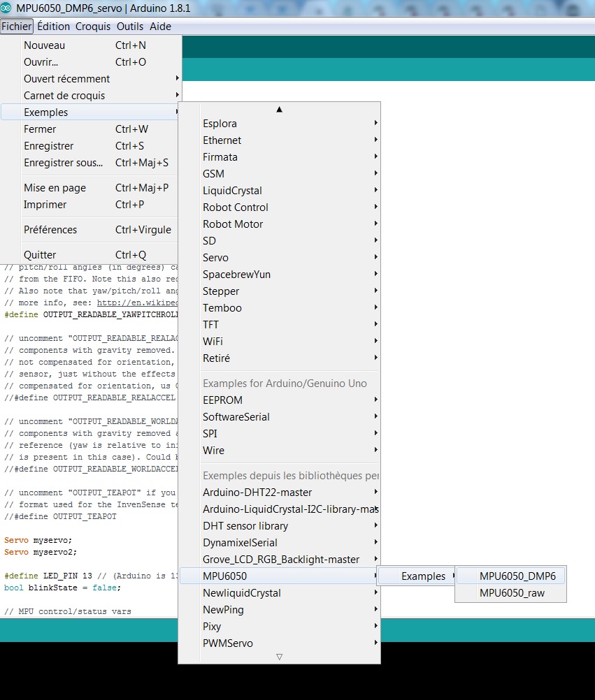Open the Outils menu
The width and height of the screenshot is (595, 700).
(x=129, y=27)
